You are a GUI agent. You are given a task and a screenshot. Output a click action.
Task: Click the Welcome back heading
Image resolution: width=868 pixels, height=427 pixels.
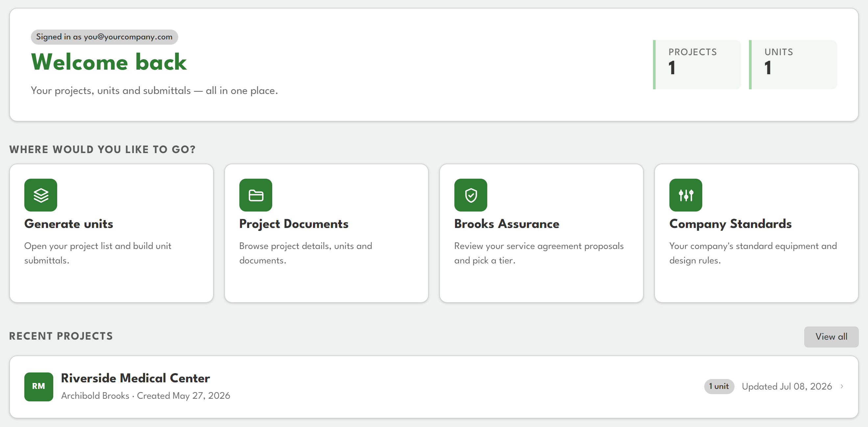(109, 62)
